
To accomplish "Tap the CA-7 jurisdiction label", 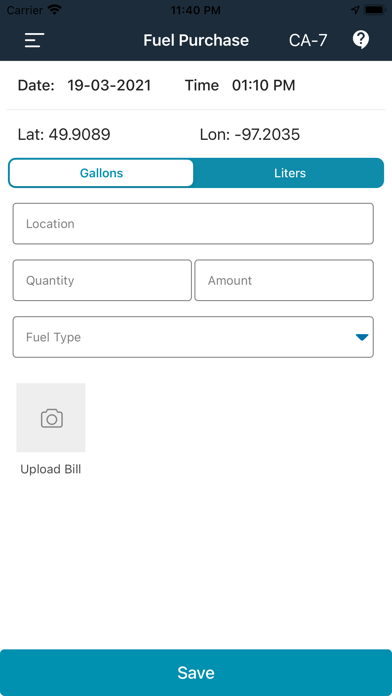I will [x=308, y=40].
